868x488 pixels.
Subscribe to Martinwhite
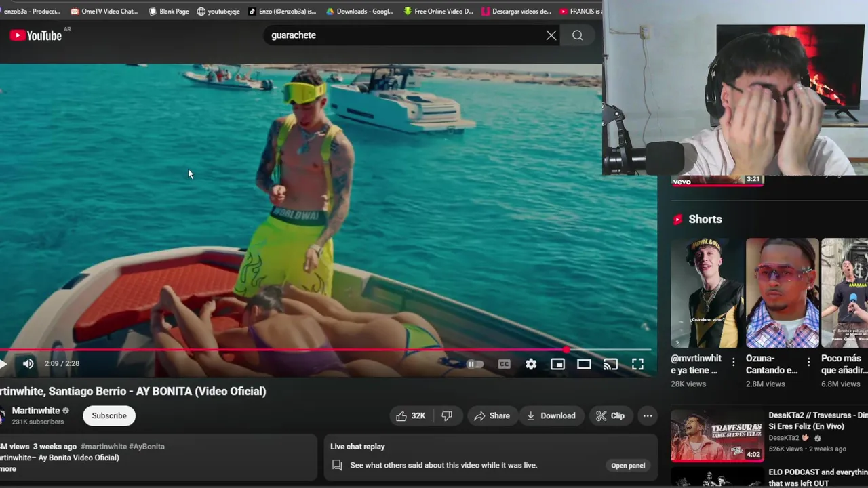109,415
